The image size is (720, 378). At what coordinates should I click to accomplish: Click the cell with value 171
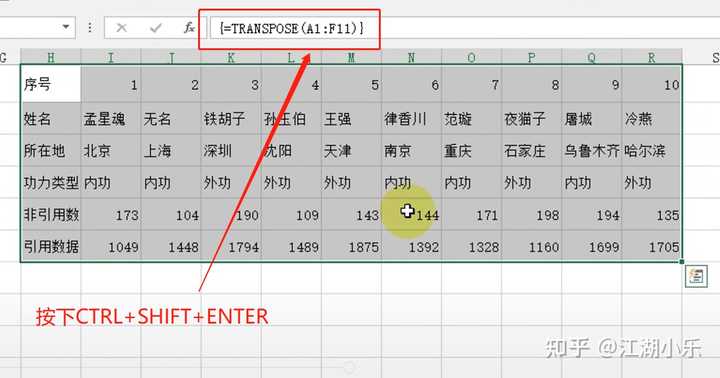(x=472, y=214)
